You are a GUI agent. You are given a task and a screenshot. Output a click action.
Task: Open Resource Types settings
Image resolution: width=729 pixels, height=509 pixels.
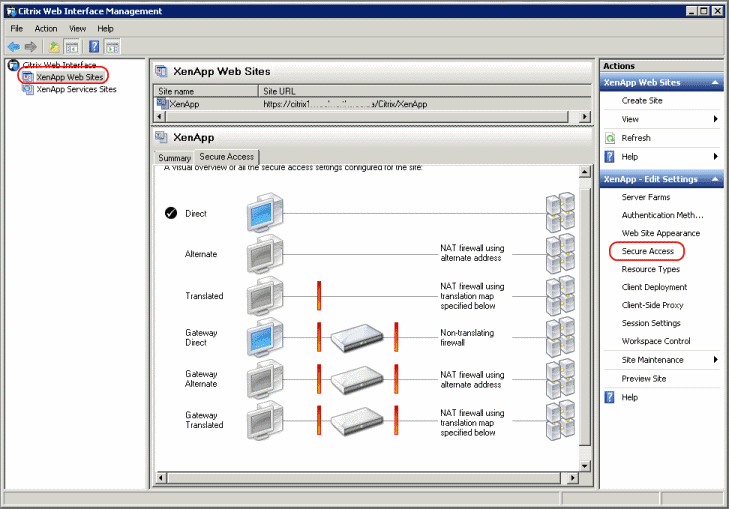click(x=650, y=269)
